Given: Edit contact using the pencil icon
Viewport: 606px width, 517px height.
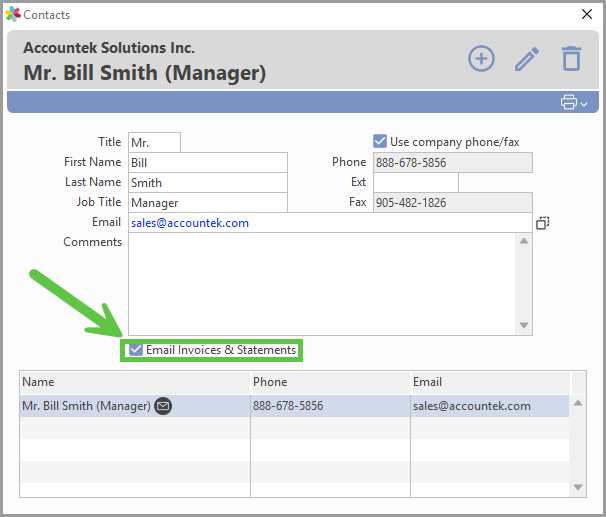Looking at the screenshot, I should click(x=527, y=59).
